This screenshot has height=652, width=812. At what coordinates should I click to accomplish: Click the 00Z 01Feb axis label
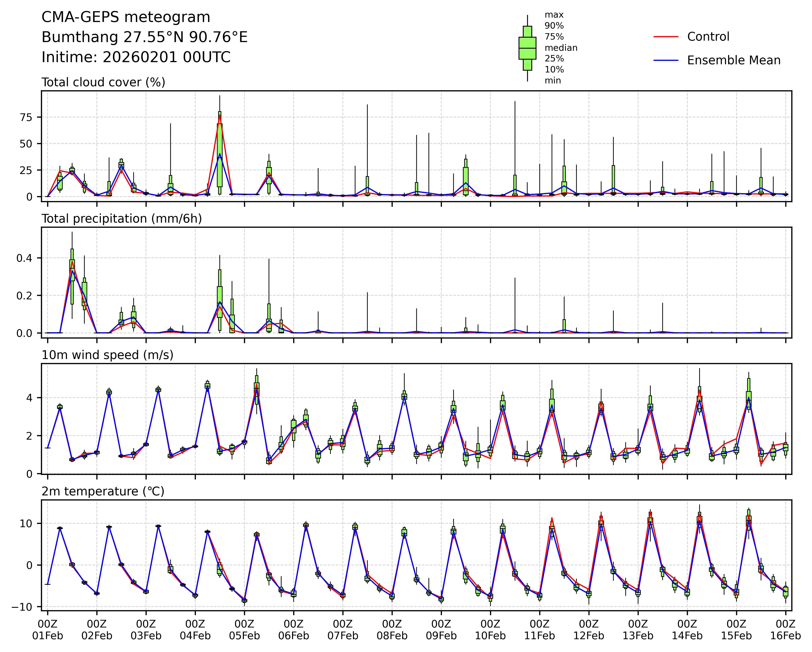48,630
